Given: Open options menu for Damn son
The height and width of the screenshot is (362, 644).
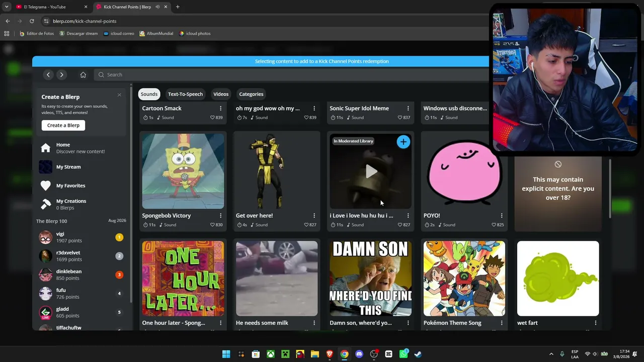Looking at the screenshot, I should [408, 323].
